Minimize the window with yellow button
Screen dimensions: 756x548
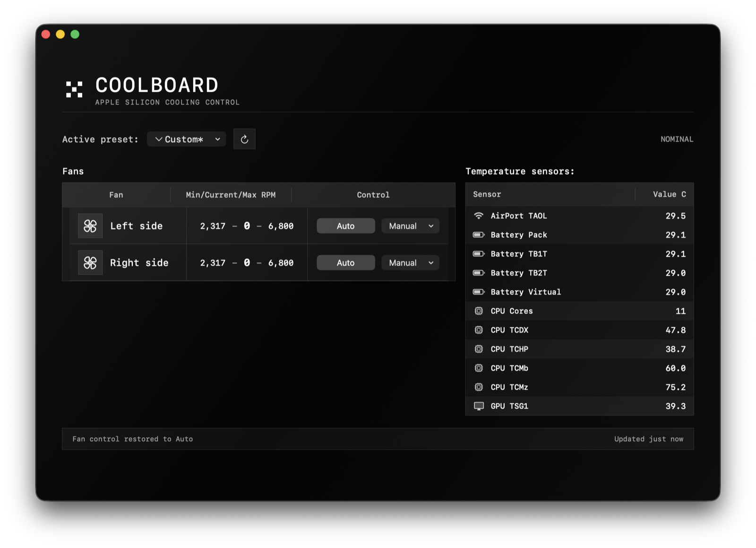(60, 34)
